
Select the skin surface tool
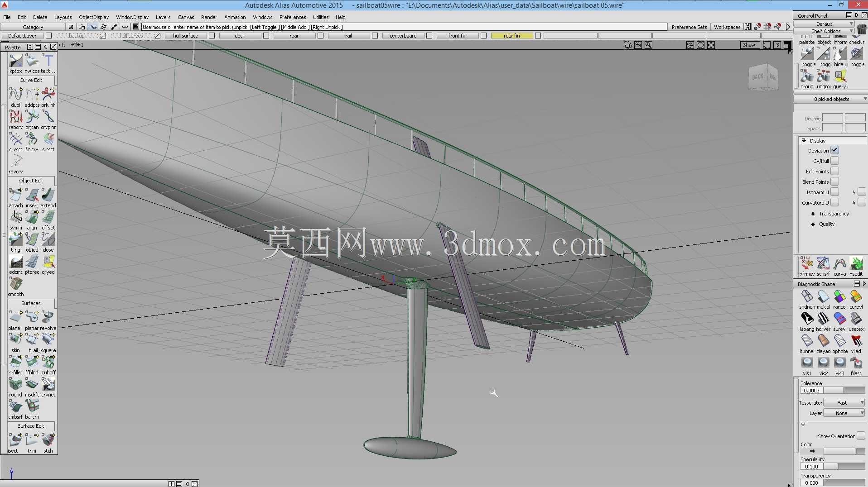[x=15, y=339]
